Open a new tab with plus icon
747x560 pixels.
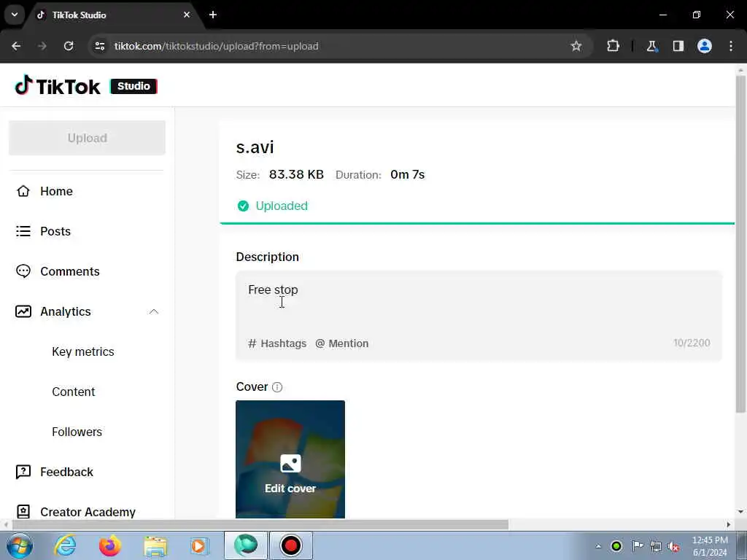pos(213,15)
